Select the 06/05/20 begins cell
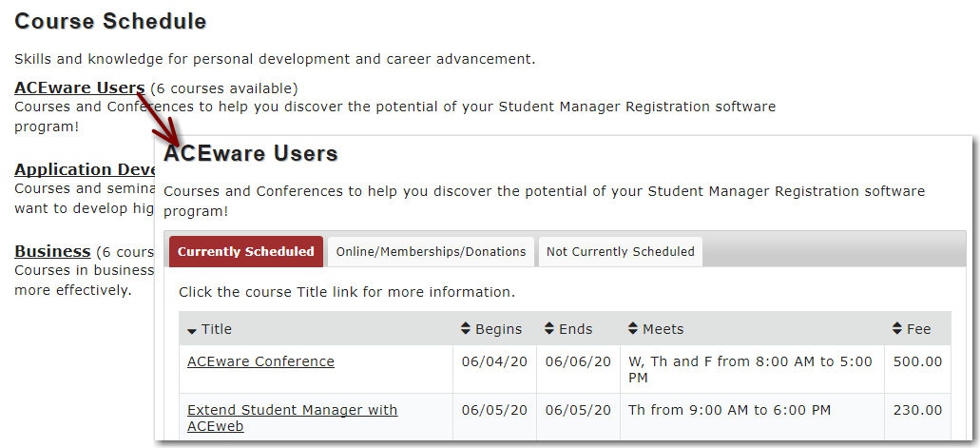 click(494, 418)
